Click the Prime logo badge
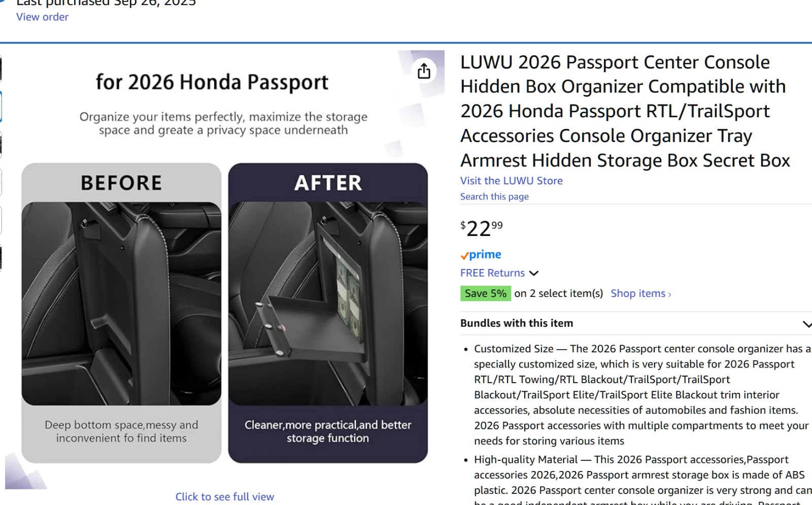This screenshot has width=812, height=505. click(481, 255)
